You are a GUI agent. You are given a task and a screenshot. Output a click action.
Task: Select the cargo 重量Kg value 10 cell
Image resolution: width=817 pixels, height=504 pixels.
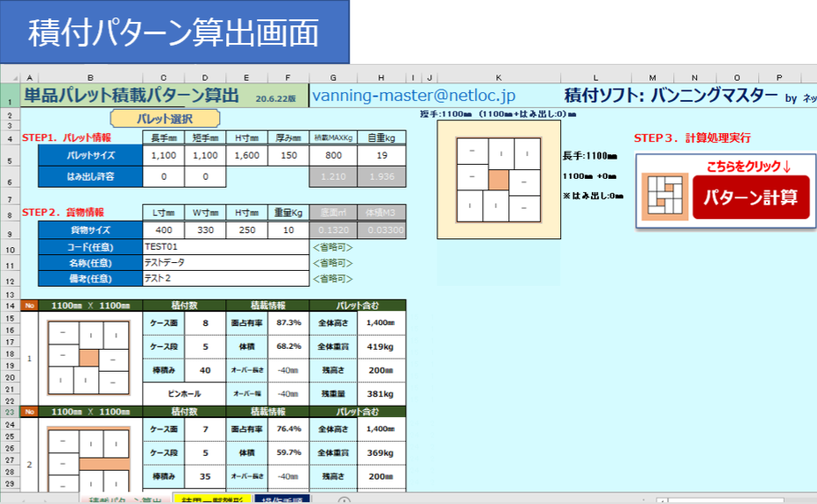pos(289,230)
